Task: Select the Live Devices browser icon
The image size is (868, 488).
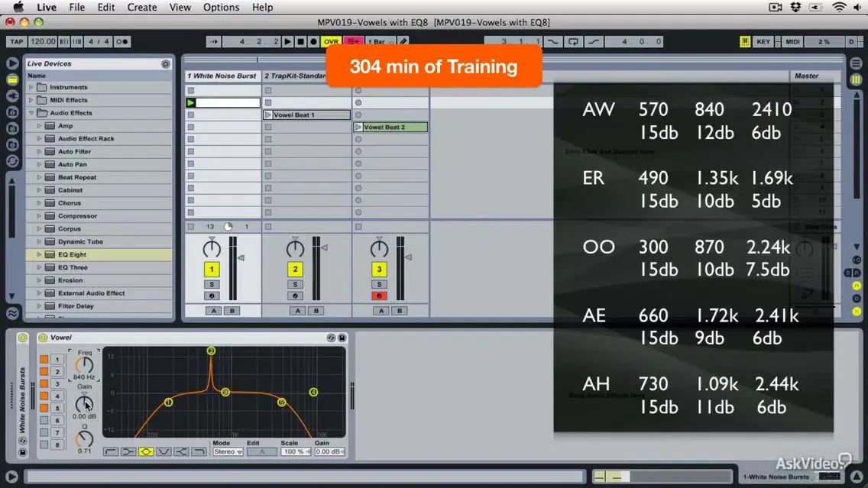Action: pos(12,79)
